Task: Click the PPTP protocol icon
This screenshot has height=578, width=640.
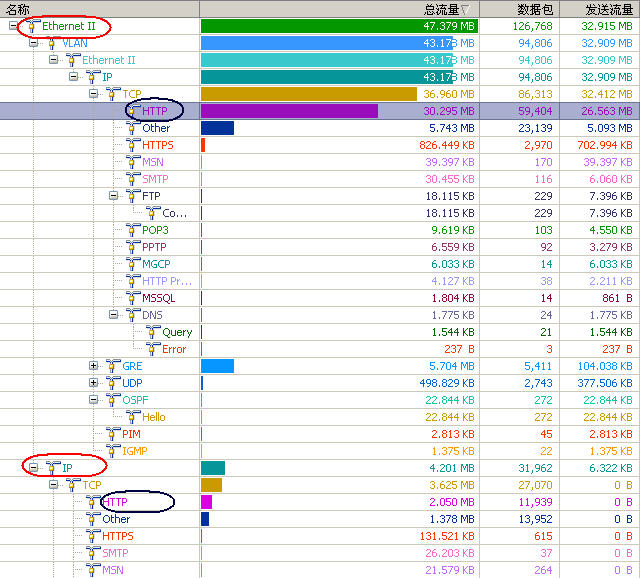Action: tap(133, 247)
